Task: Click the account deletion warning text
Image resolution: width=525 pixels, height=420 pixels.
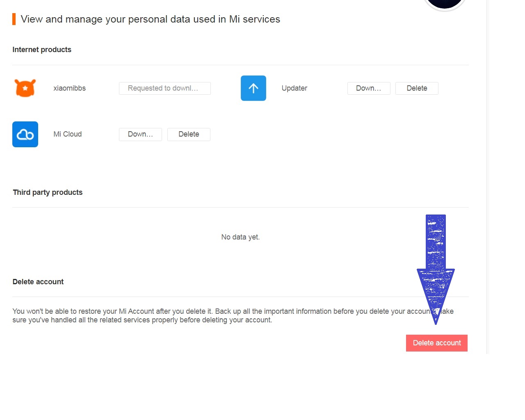Action: pyautogui.click(x=233, y=315)
